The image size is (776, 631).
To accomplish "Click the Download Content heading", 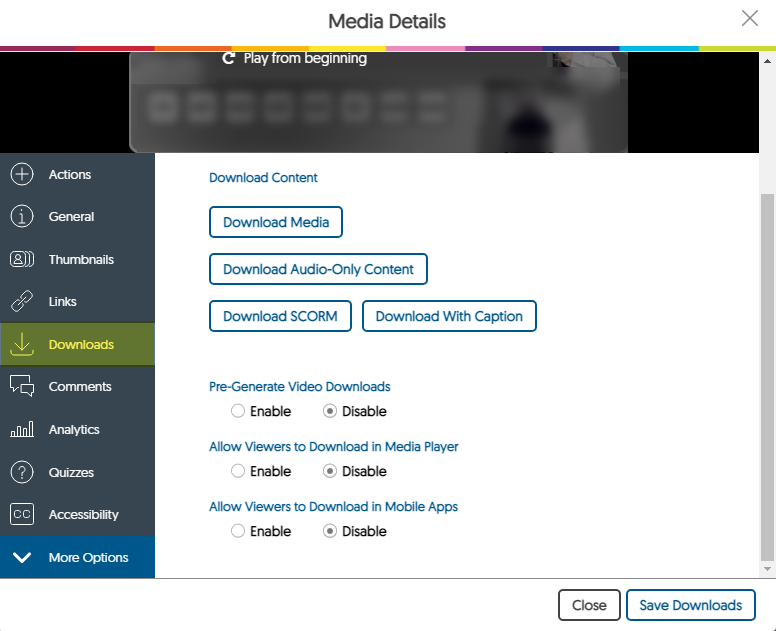I will [x=263, y=178].
